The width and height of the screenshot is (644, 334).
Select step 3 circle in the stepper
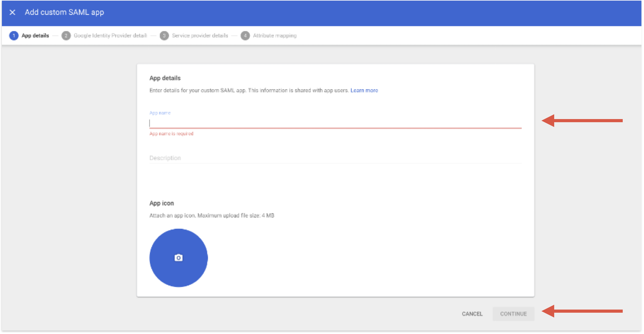tap(164, 36)
